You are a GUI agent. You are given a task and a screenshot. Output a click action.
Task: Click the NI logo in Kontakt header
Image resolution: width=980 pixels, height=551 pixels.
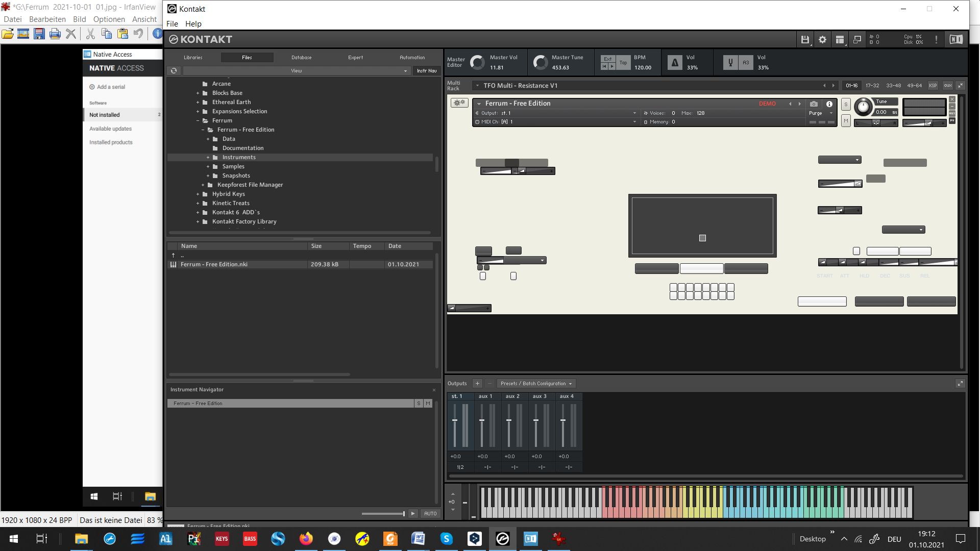956,39
